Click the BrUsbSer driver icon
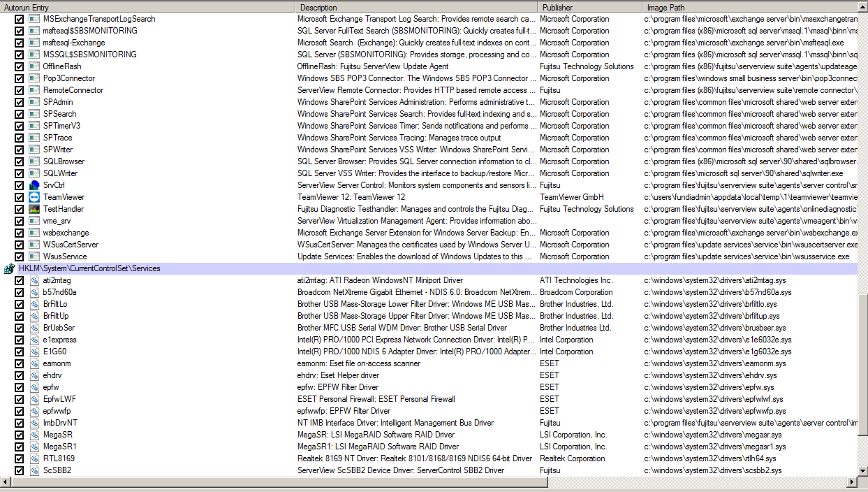 pyautogui.click(x=34, y=328)
